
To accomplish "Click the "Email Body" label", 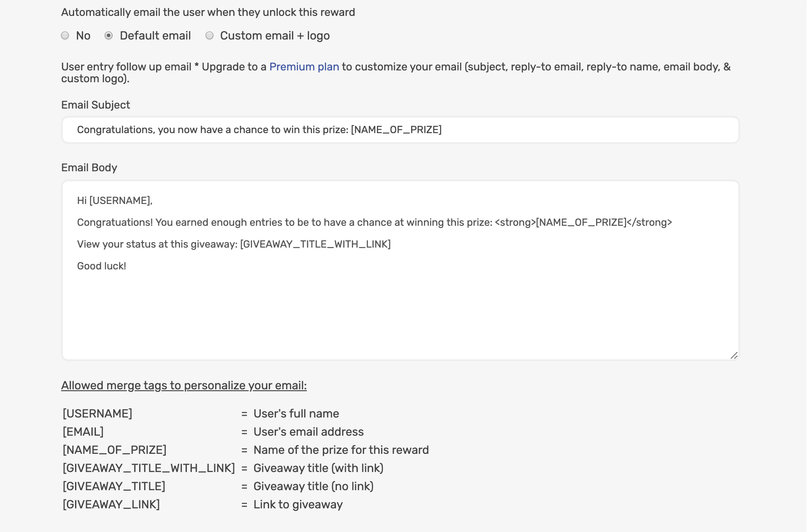I will (x=89, y=168).
